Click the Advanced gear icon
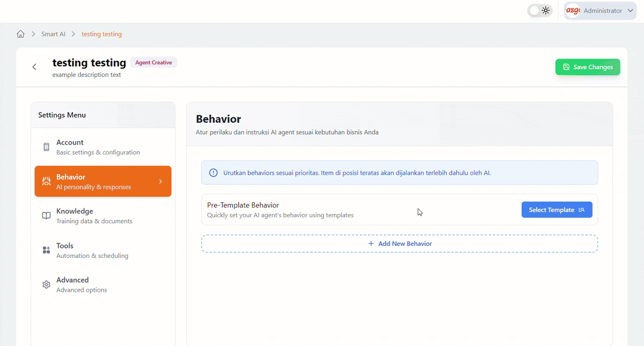This screenshot has width=644, height=346. (46, 285)
